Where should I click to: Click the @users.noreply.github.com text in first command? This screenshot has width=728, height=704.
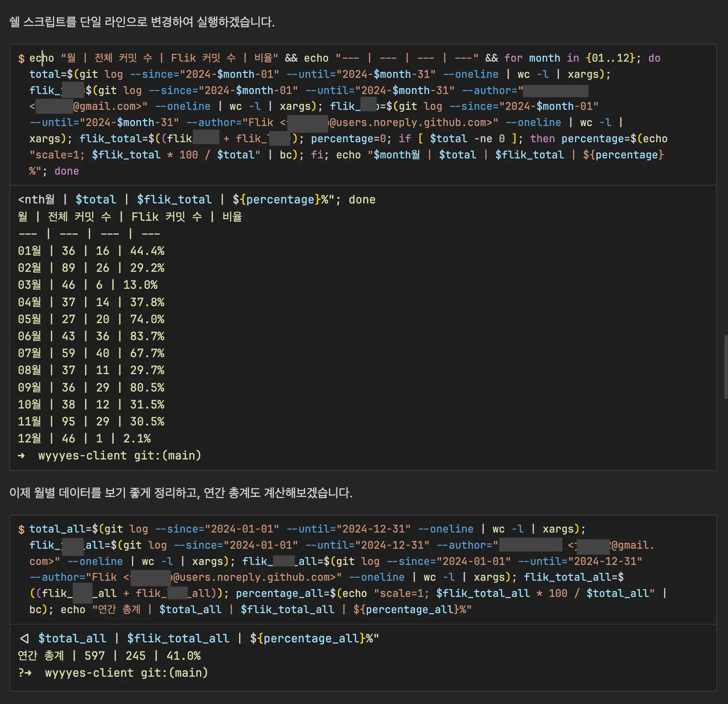(411, 122)
